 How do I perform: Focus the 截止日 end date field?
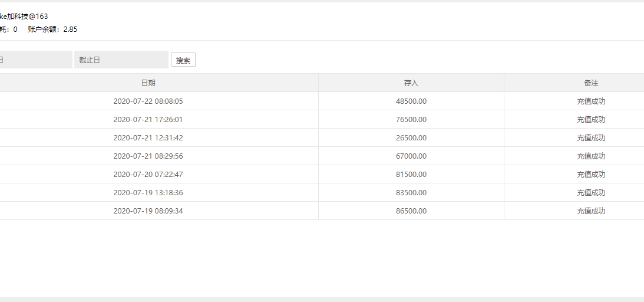click(x=121, y=60)
